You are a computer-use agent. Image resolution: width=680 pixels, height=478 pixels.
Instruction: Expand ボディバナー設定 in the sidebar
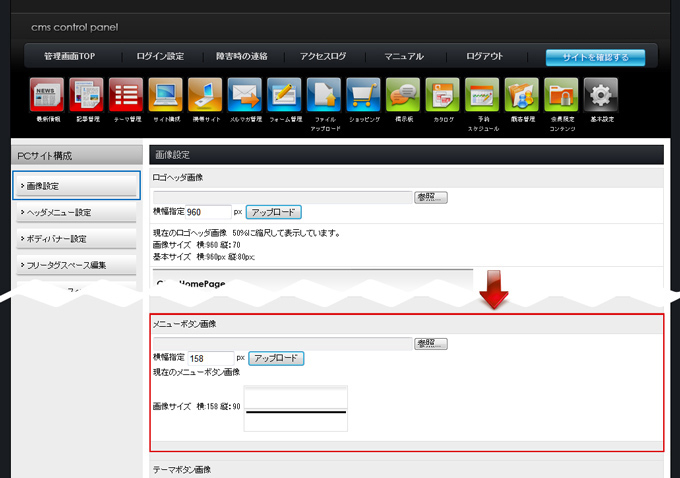pyautogui.click(x=76, y=239)
